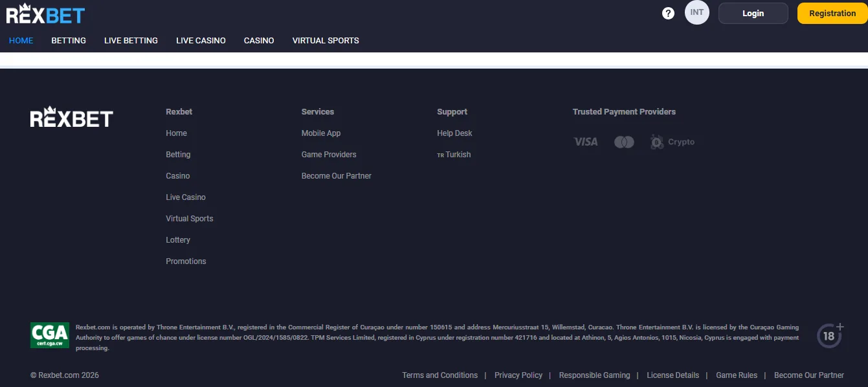Open the Lottery footer link
The image size is (868, 387).
pyautogui.click(x=178, y=240)
